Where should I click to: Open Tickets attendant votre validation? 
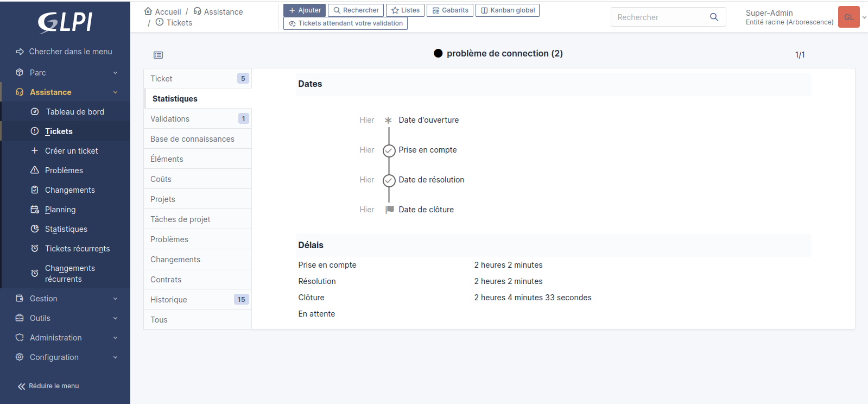(x=345, y=23)
